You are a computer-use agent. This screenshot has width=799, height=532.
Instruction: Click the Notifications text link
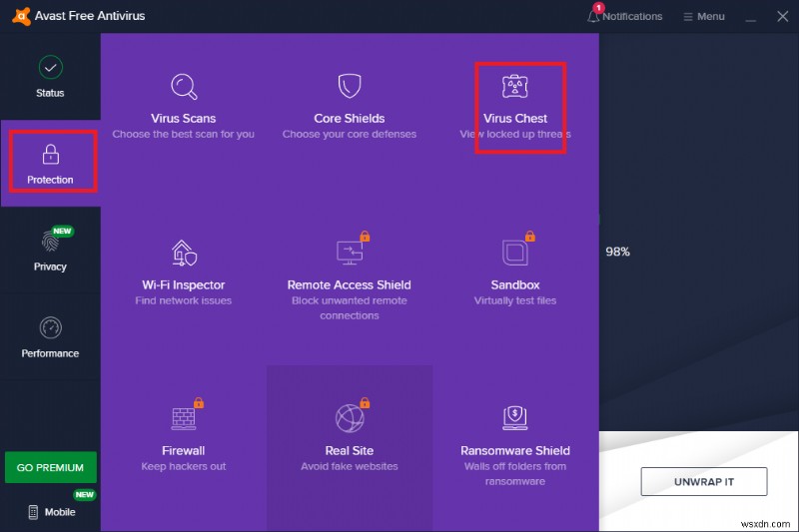(632, 16)
